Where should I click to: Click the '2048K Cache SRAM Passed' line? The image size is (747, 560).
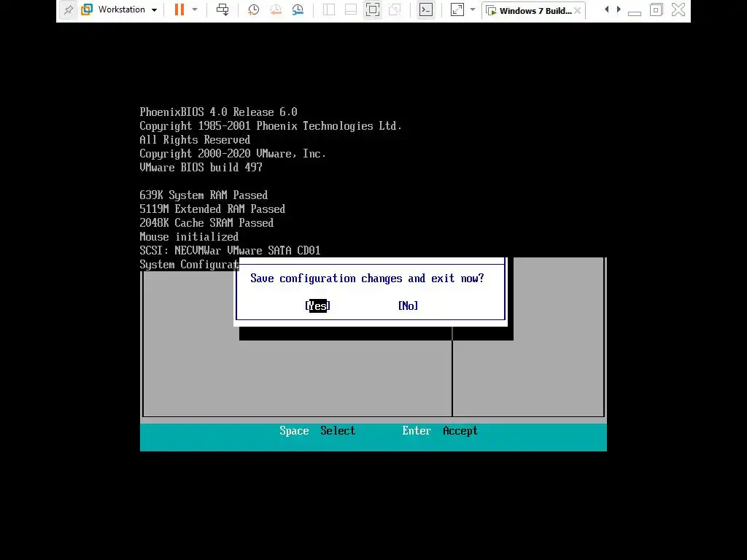click(x=206, y=223)
